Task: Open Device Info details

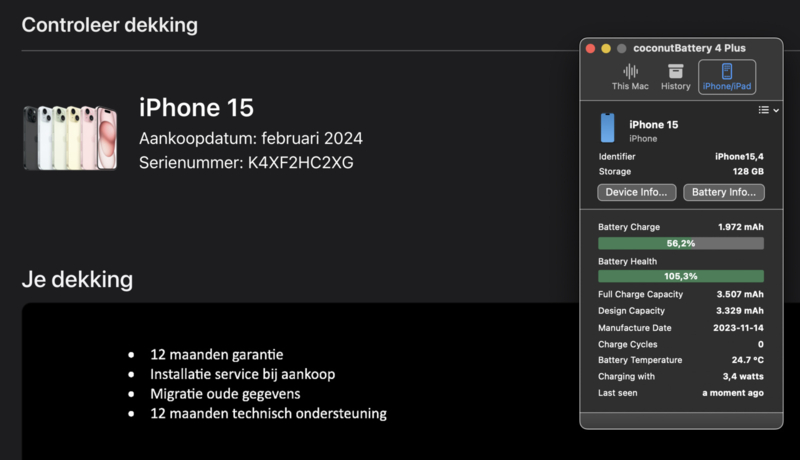Action: 636,192
